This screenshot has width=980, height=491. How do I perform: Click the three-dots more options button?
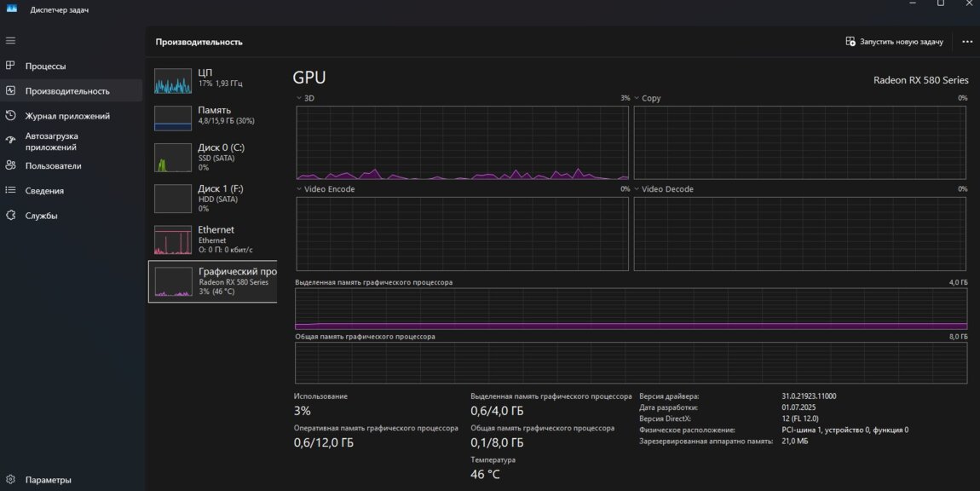[966, 41]
